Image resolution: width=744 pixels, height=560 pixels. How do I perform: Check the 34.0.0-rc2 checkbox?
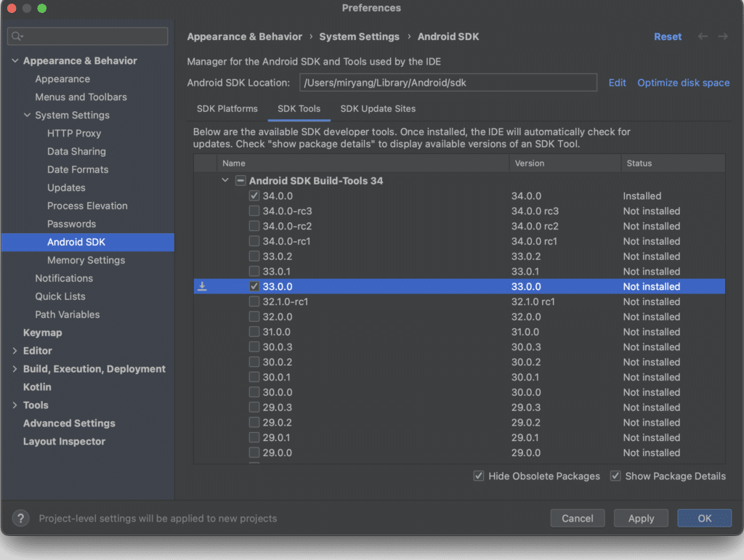pyautogui.click(x=254, y=226)
